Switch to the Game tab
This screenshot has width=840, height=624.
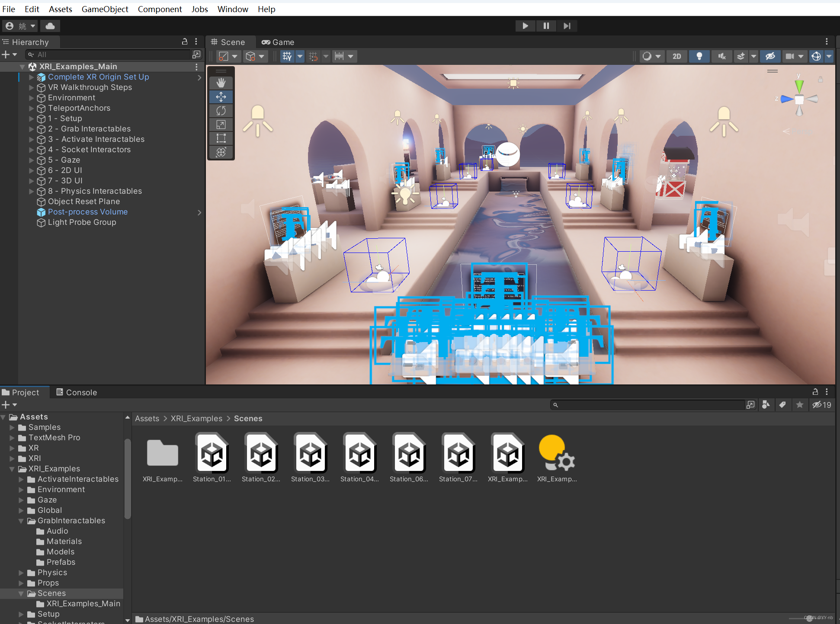coord(282,41)
